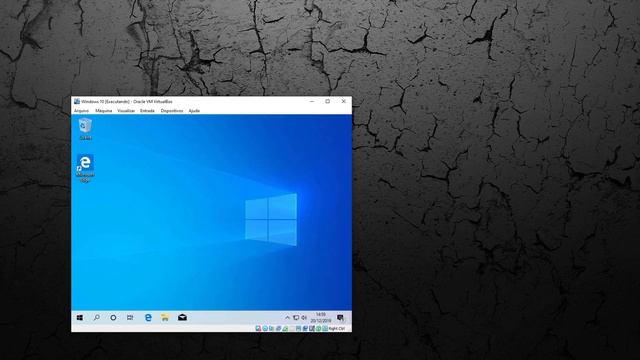
Task: Open the Entrada menu
Action: click(147, 111)
